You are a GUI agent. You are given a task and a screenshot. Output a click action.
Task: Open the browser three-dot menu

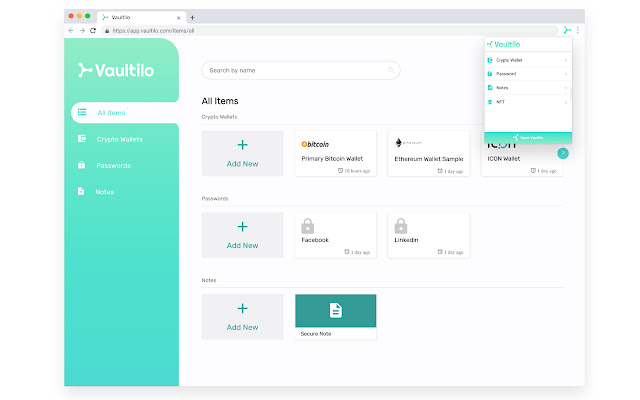coord(578,30)
